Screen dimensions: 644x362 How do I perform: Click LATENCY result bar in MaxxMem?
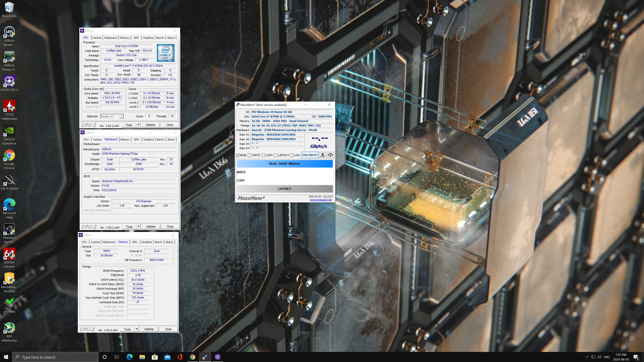coord(284,189)
